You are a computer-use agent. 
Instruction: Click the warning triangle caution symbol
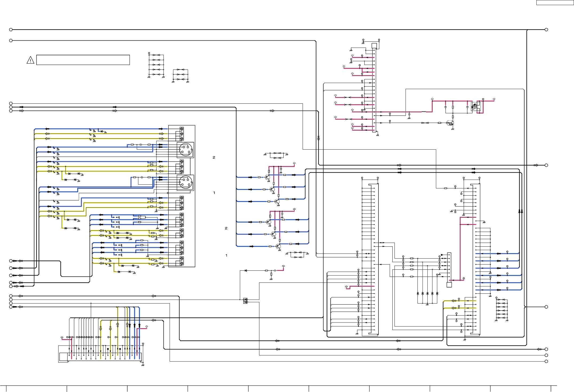(x=30, y=60)
